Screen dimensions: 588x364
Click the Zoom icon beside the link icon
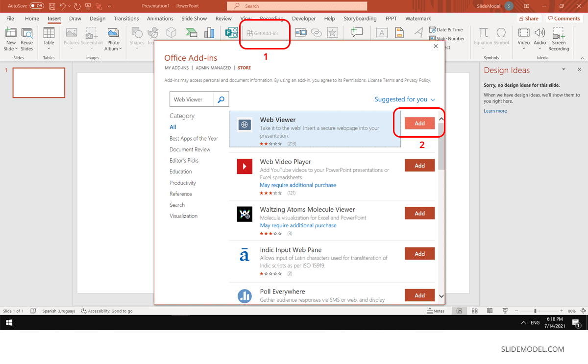[301, 33]
